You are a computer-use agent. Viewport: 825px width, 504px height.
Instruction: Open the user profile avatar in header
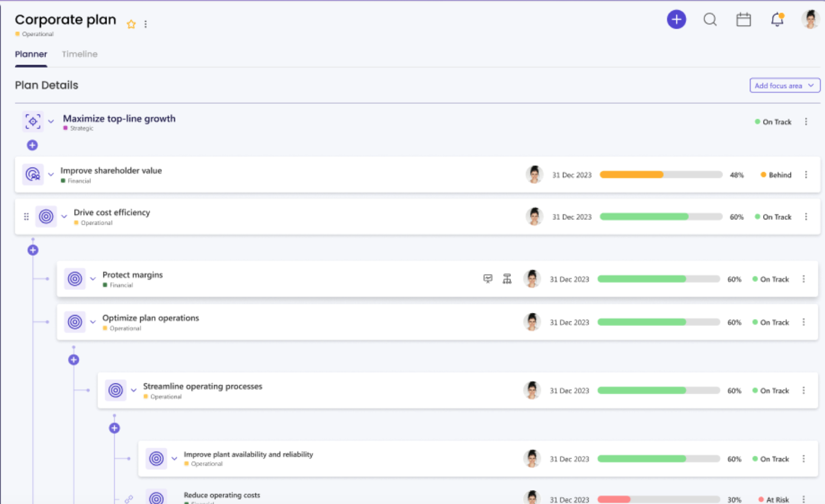[x=809, y=20]
